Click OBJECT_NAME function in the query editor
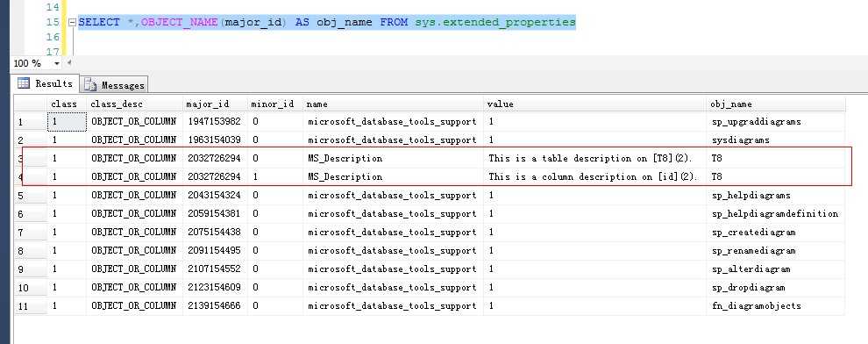 180,23
